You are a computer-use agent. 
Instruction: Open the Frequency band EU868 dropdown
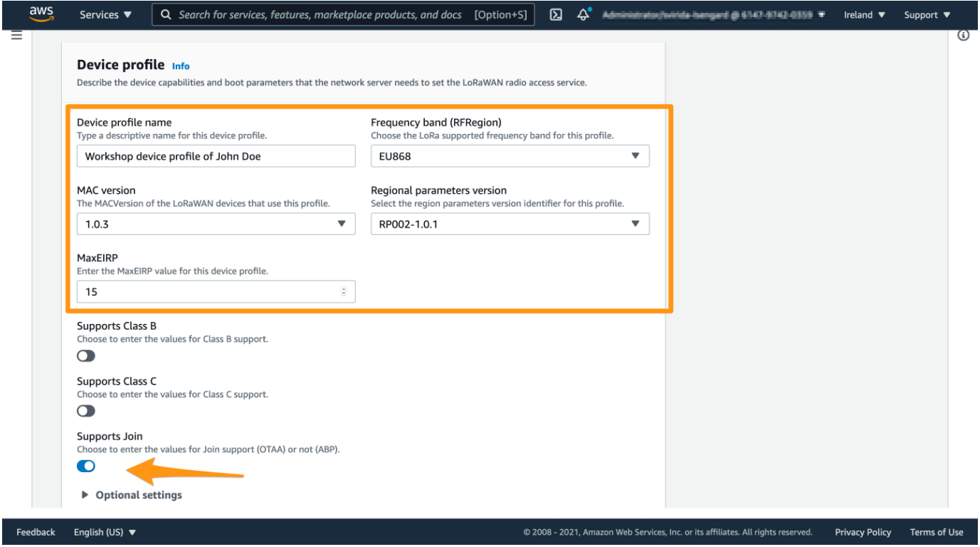[x=510, y=156]
